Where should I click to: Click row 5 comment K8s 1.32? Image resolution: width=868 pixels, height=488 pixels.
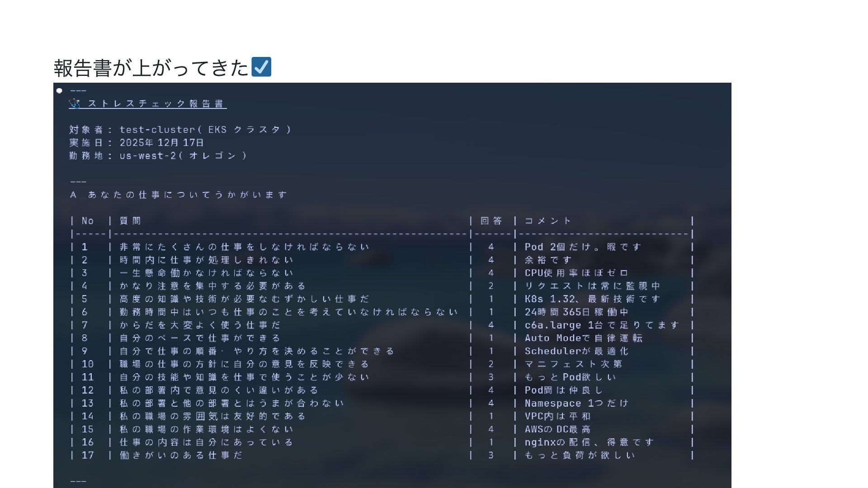[x=592, y=299]
